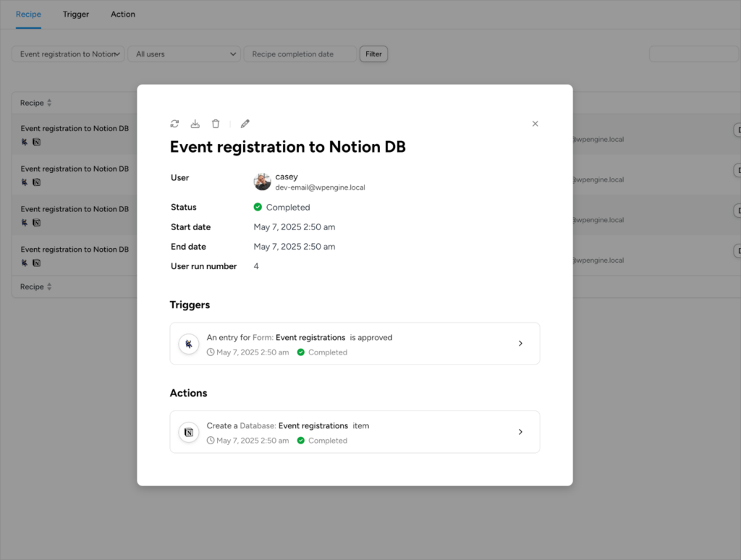Viewport: 741px width, 560px height.
Task: Click the pencil edit recipe icon
Action: (x=245, y=124)
